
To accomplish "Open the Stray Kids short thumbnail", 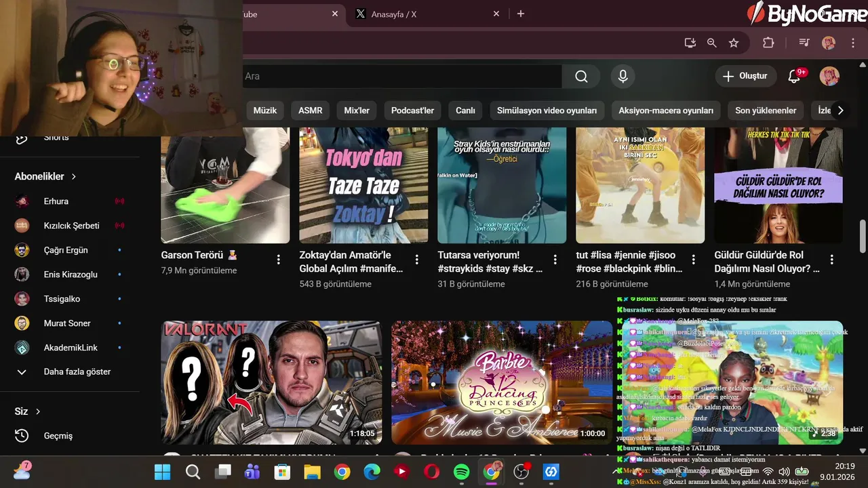I will point(502,185).
